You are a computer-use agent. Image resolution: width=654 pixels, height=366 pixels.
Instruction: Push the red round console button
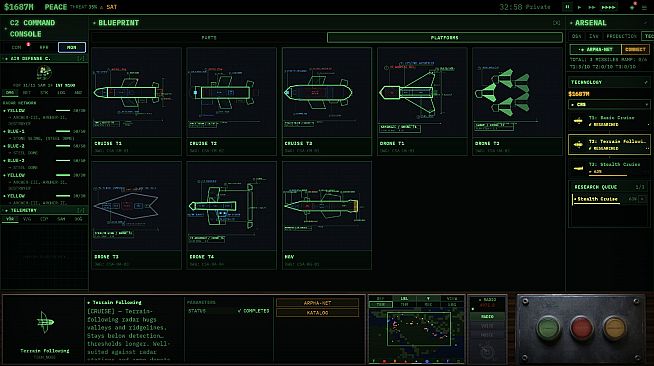coord(581,328)
